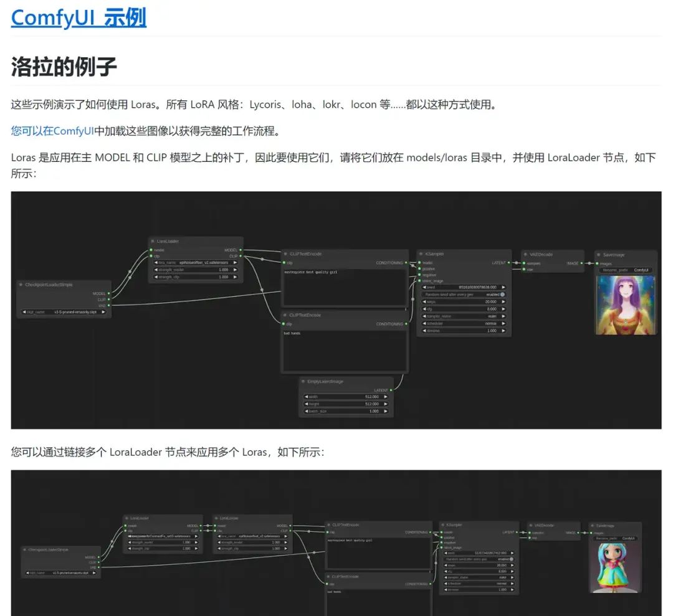Click KSampler latent_image input port, first workflow

click(419, 281)
